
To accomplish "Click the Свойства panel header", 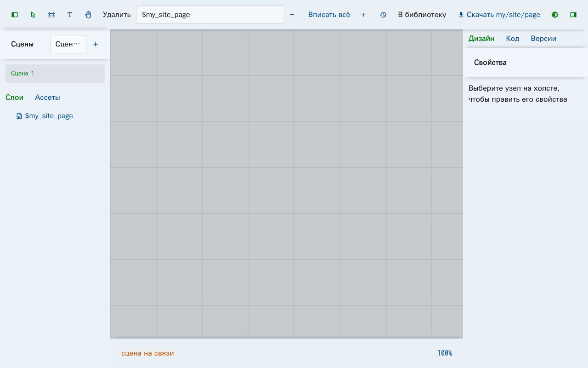I will click(525, 63).
